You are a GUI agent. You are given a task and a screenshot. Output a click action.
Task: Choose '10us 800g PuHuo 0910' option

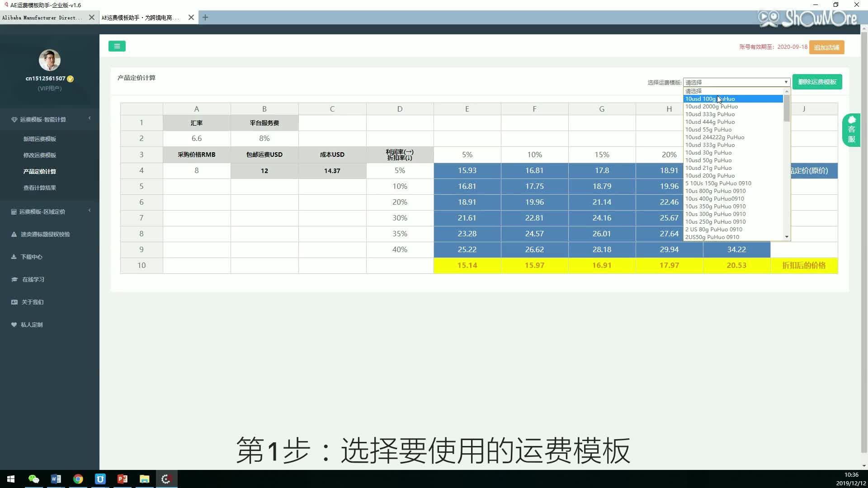click(x=715, y=191)
